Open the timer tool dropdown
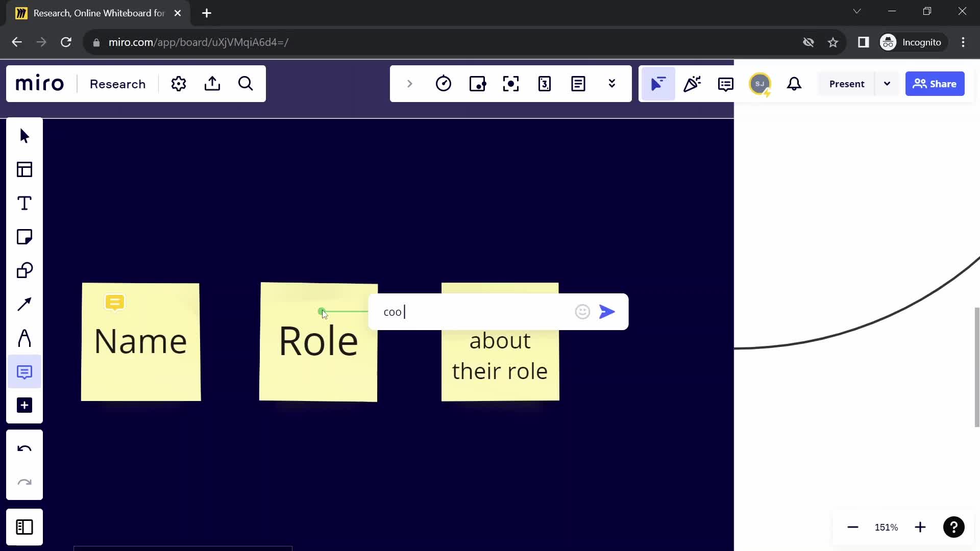The width and height of the screenshot is (980, 551). [x=444, y=84]
